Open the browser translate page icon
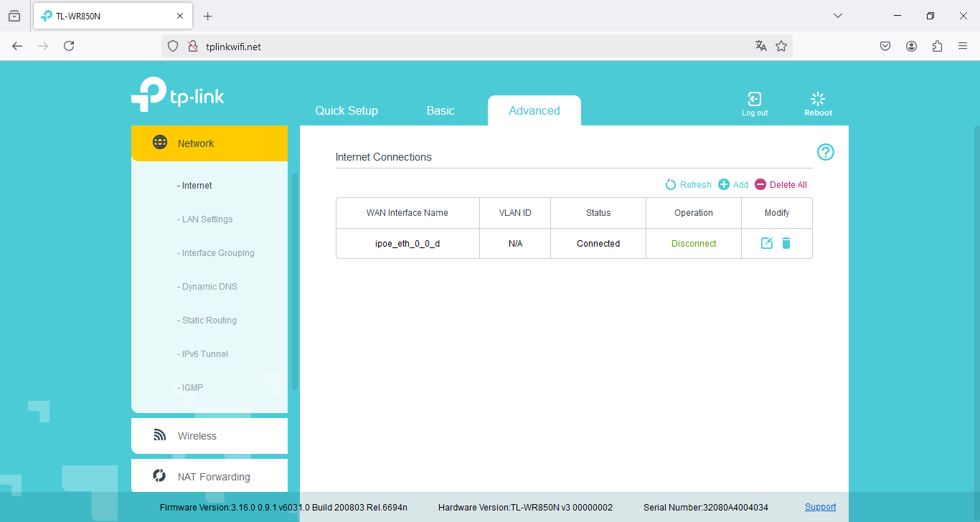 [761, 46]
